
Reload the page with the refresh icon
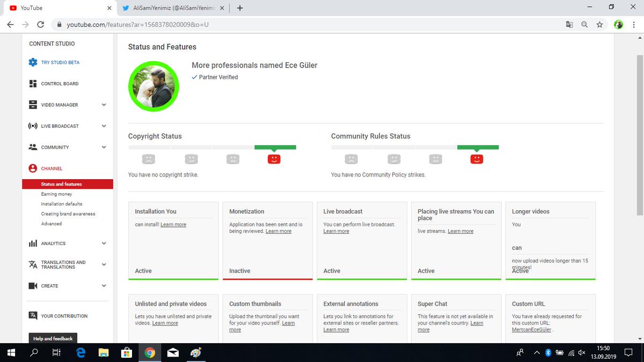point(40,25)
